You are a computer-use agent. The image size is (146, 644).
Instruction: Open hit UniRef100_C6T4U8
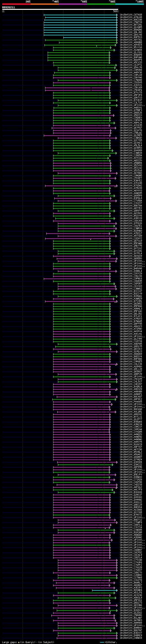click(131, 15)
